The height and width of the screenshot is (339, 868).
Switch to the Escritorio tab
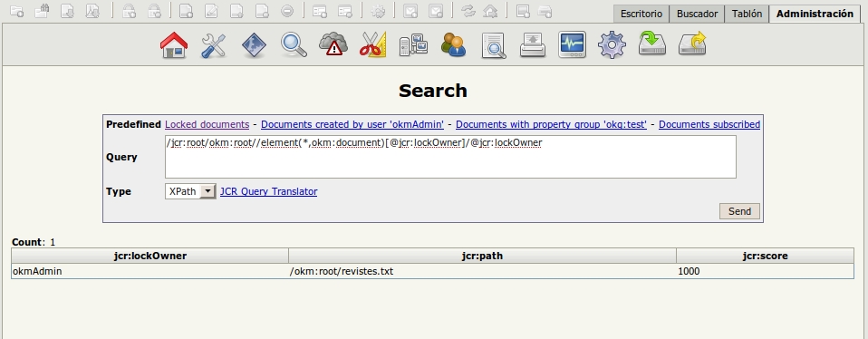[641, 14]
